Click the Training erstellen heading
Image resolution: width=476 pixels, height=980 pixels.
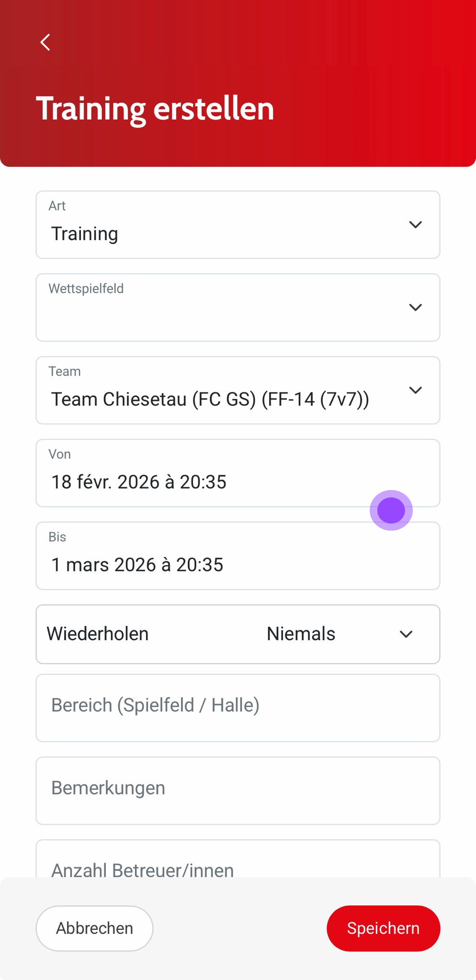(x=155, y=109)
